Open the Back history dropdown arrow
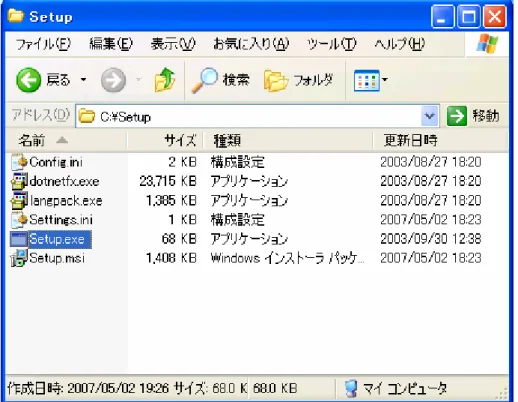The height and width of the screenshot is (402, 518). (x=83, y=80)
